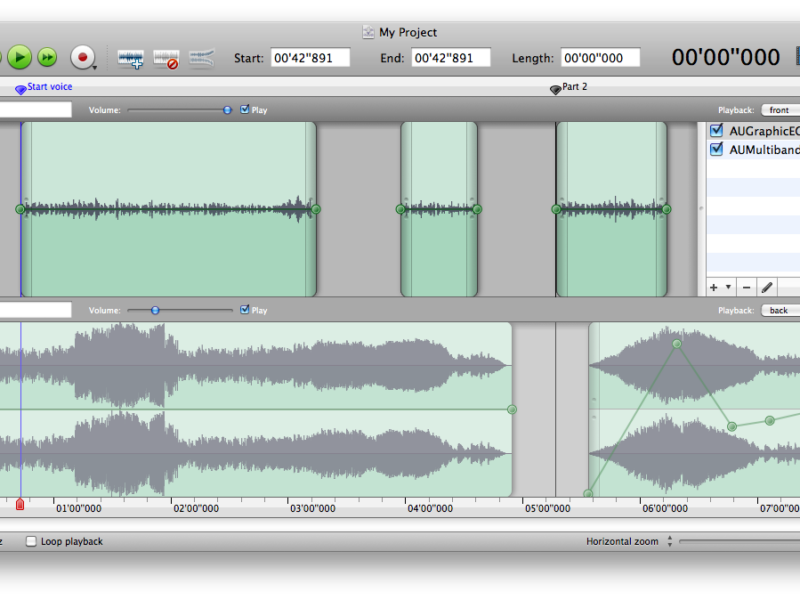This screenshot has width=800, height=600.
Task: Click the second track Volume slider knob
Action: (x=155, y=310)
